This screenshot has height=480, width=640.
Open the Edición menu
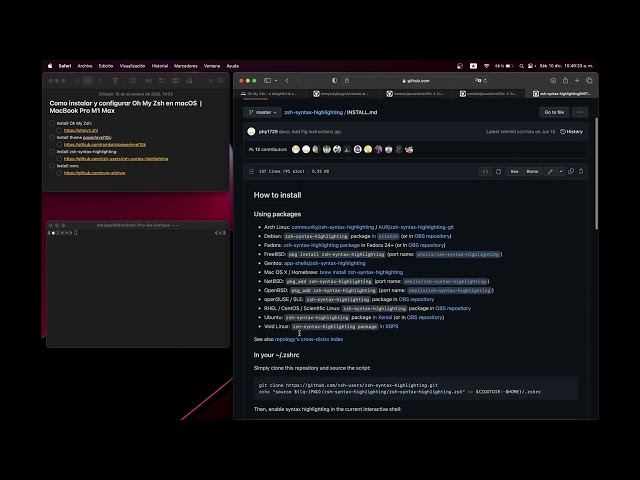click(x=106, y=66)
